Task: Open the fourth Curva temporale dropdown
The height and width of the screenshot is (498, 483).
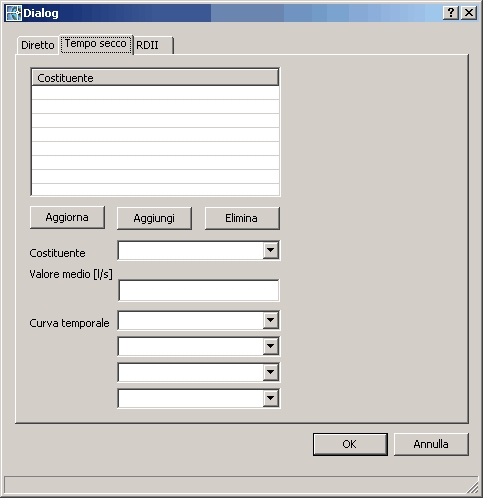Action: (x=271, y=398)
